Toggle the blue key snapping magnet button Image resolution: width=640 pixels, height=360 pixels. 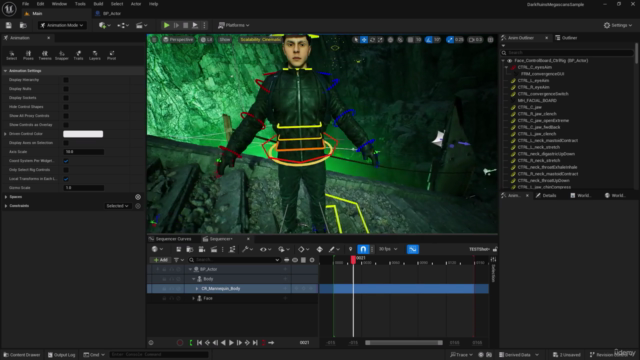point(363,249)
